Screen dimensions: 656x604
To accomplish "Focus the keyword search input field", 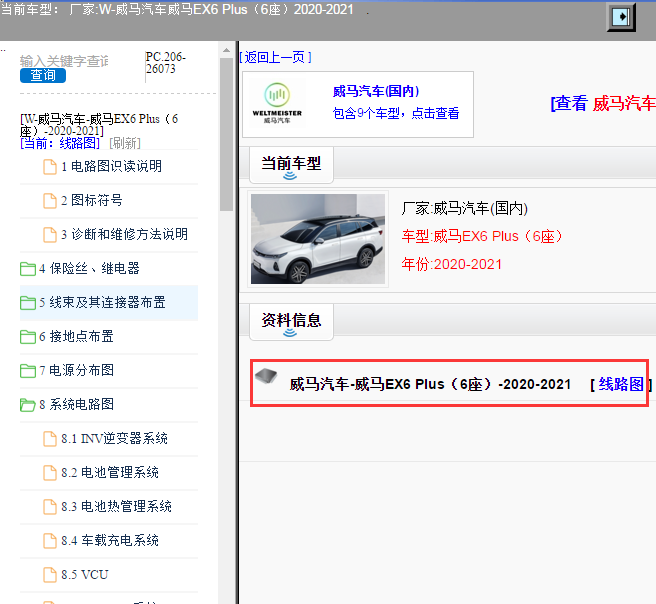I will tap(64, 61).
